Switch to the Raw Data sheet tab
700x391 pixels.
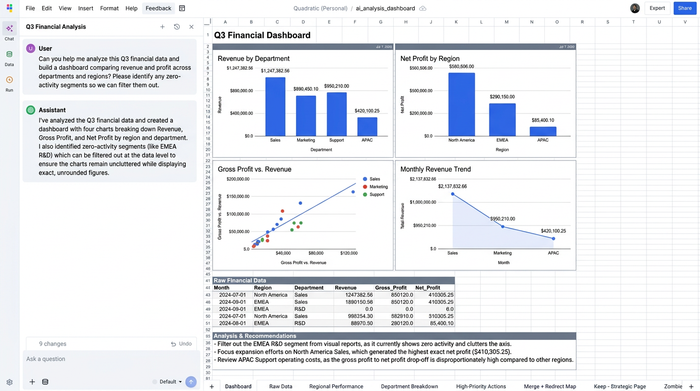tap(280, 386)
